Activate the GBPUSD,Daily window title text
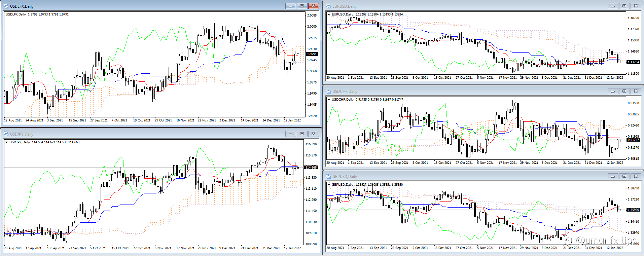Viewport: 644px width, 256px height. pos(345,177)
